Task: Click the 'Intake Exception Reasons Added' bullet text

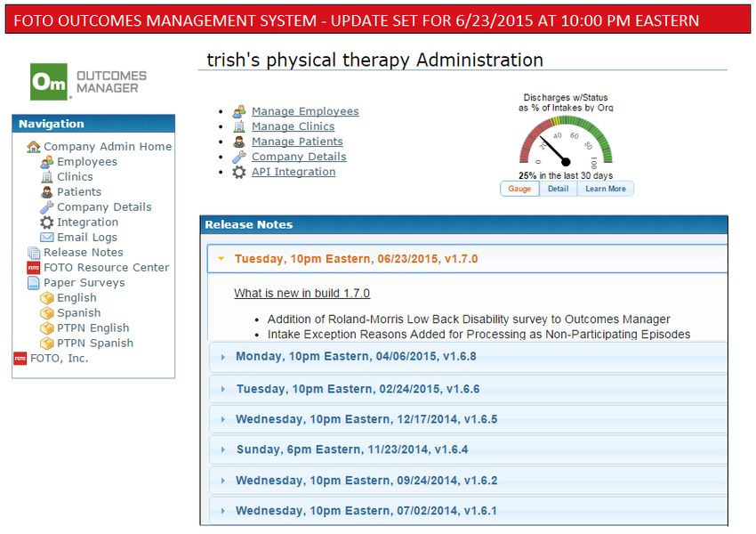Action: click(x=479, y=335)
